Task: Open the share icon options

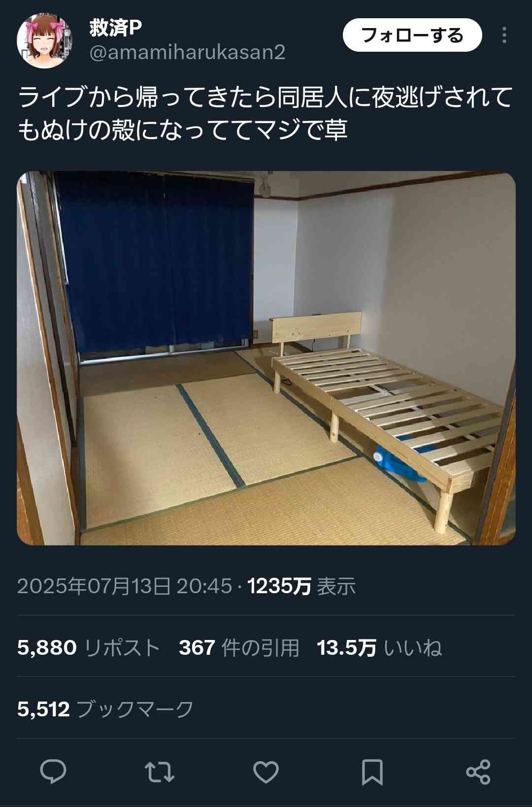Action: (x=478, y=772)
